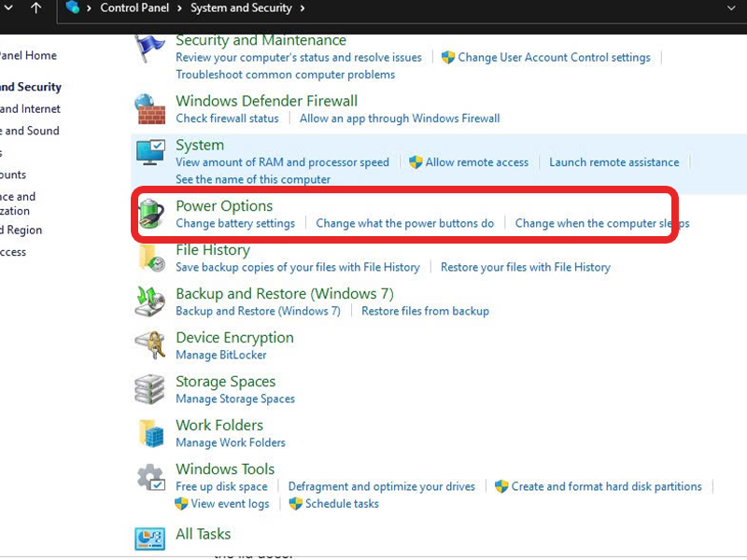Click the Work Folders icon
The width and height of the screenshot is (747, 560).
point(150,433)
